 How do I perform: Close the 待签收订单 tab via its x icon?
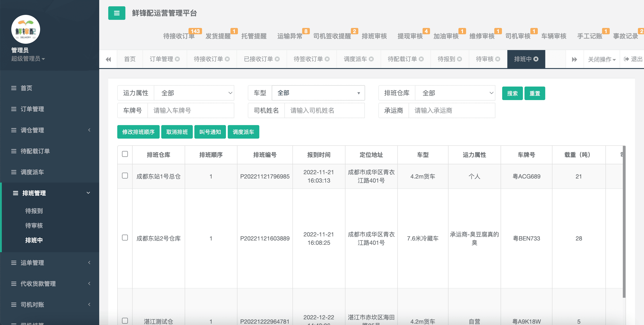tap(327, 59)
